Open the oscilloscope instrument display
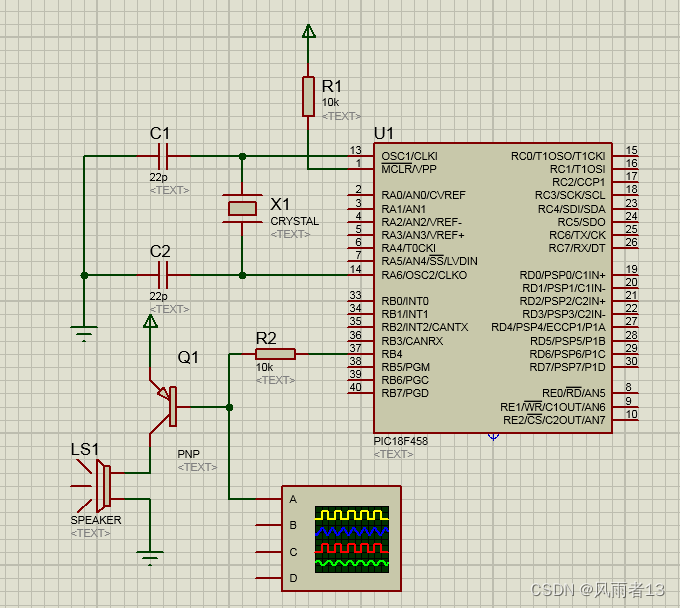The image size is (680, 608). pos(352,539)
